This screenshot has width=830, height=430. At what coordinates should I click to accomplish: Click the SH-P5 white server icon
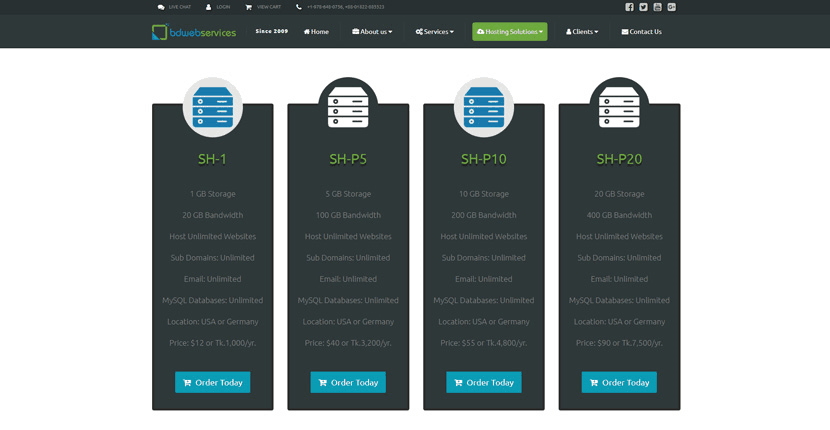point(348,107)
